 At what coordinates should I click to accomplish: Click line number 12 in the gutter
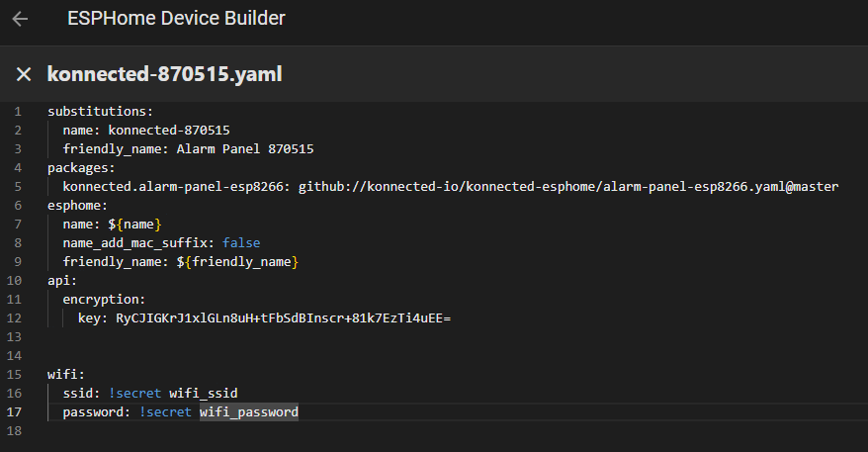click(15, 318)
